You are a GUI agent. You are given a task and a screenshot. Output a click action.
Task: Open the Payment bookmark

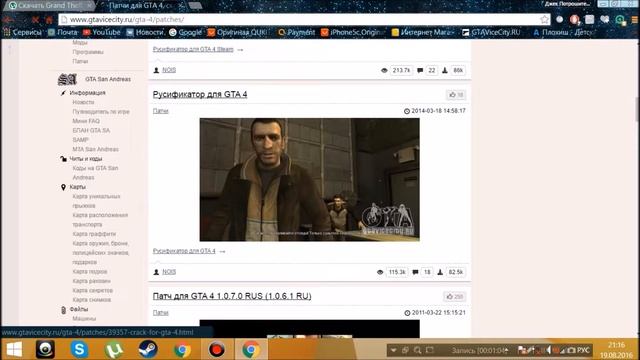pos(297,32)
